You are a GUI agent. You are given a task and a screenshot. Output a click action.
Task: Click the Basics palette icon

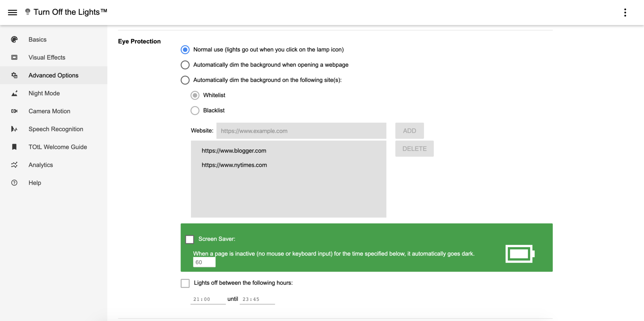pyautogui.click(x=14, y=39)
